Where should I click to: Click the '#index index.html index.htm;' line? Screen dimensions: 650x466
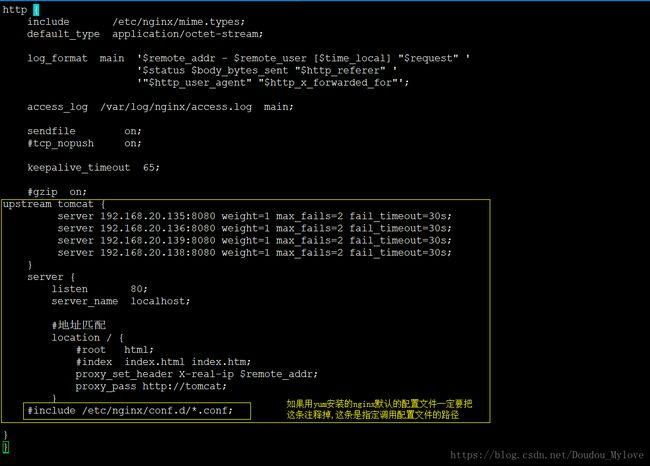(163, 362)
